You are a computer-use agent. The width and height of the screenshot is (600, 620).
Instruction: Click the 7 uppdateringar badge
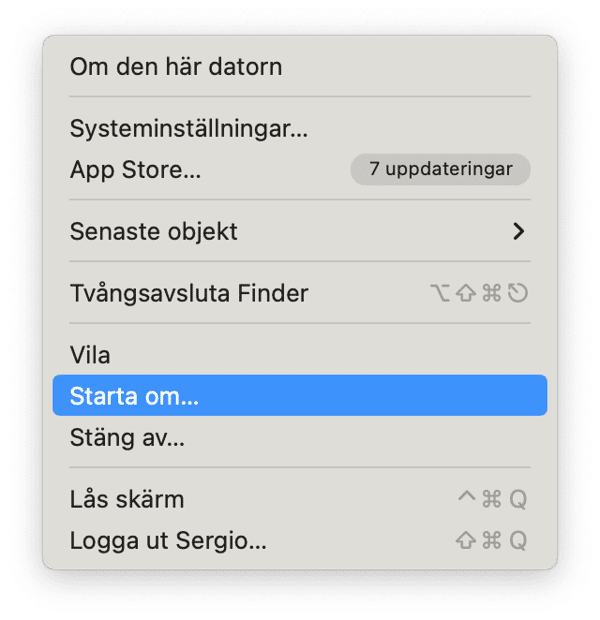coord(440,170)
